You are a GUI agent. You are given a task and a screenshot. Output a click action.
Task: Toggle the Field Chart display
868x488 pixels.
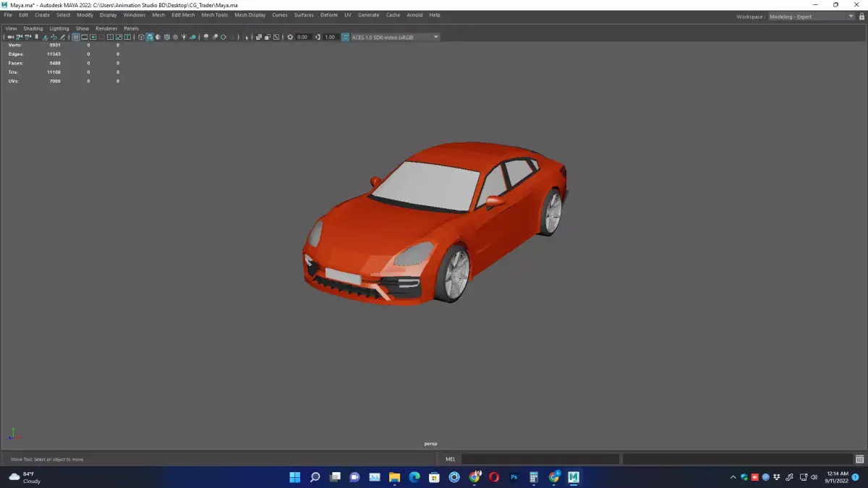(110, 37)
